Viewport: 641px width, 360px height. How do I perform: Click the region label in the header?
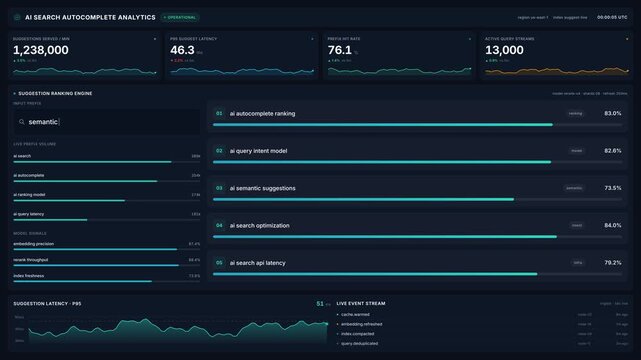coord(533,18)
